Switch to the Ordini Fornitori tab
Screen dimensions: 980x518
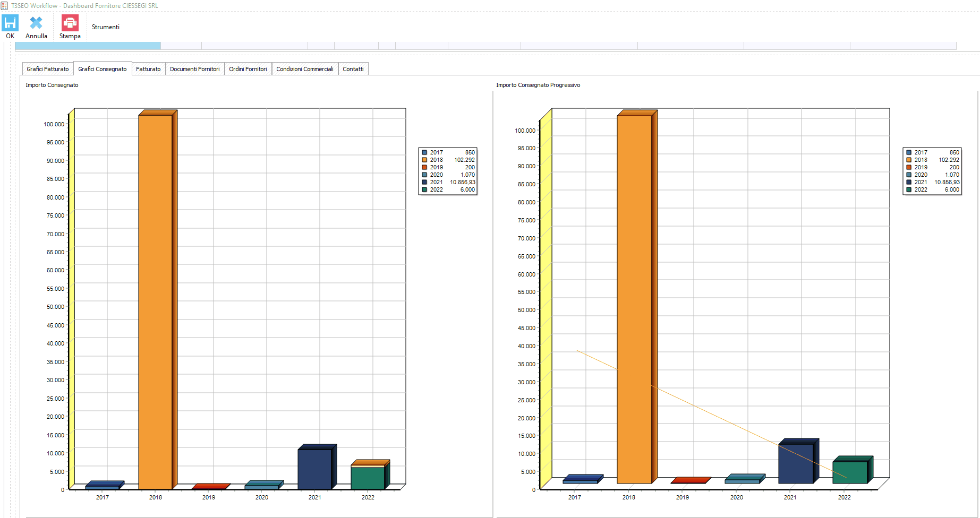[248, 69]
